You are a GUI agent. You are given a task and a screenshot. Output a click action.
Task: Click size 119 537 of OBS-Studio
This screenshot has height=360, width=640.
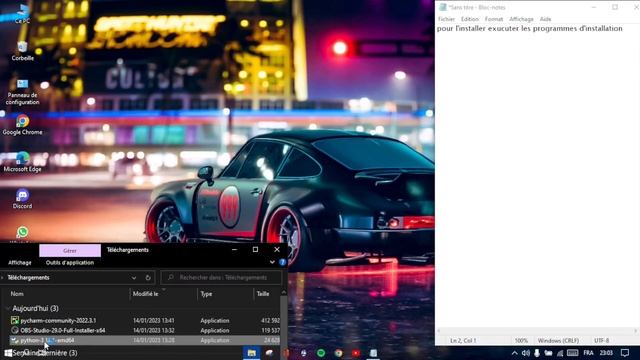(270, 330)
